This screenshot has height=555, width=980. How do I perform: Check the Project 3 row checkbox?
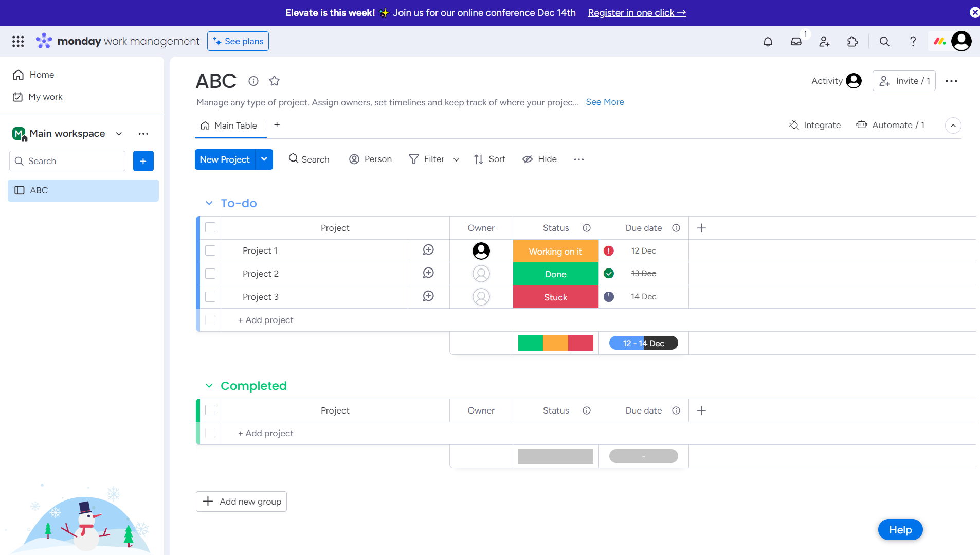[x=210, y=297]
